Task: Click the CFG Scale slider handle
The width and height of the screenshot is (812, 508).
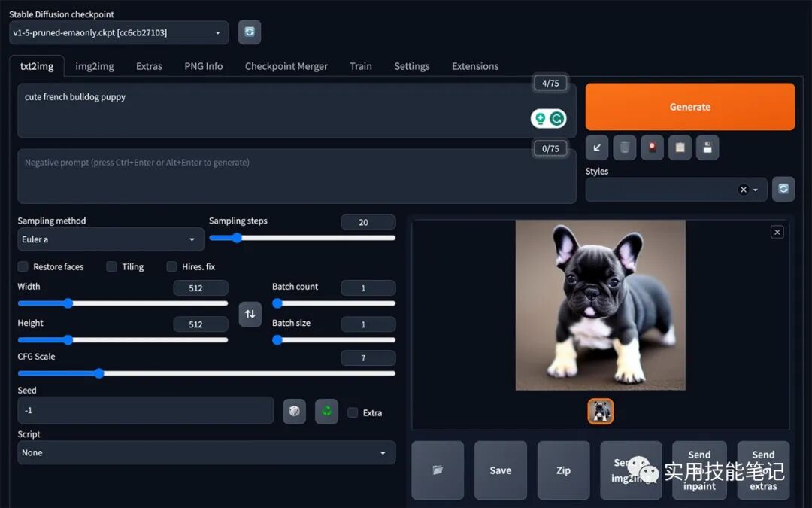Action: click(x=99, y=373)
